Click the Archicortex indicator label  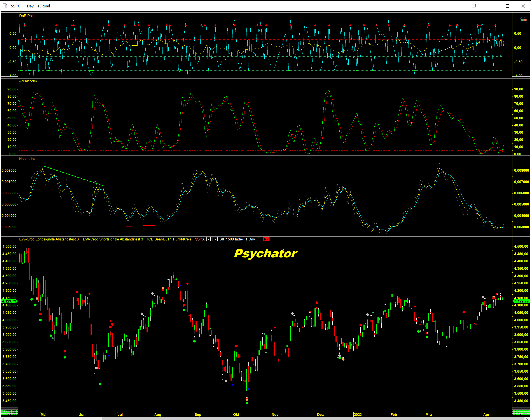point(28,81)
